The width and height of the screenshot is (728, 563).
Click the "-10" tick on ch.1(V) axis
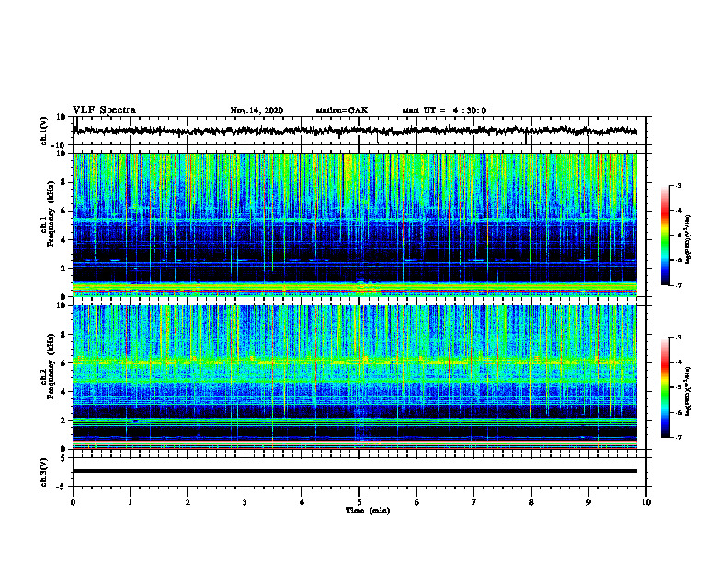[60, 145]
